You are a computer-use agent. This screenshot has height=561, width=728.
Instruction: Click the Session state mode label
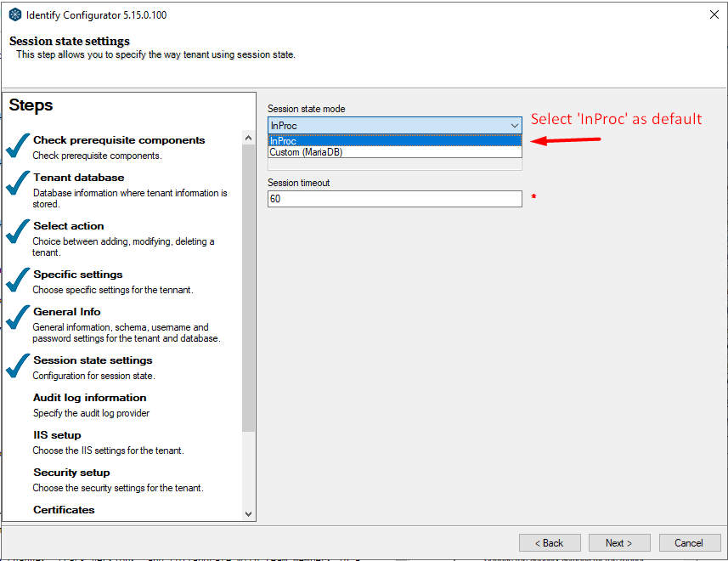coord(306,109)
